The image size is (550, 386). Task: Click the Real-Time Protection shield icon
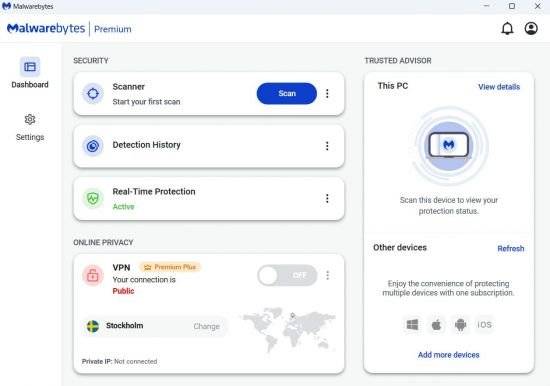93,199
